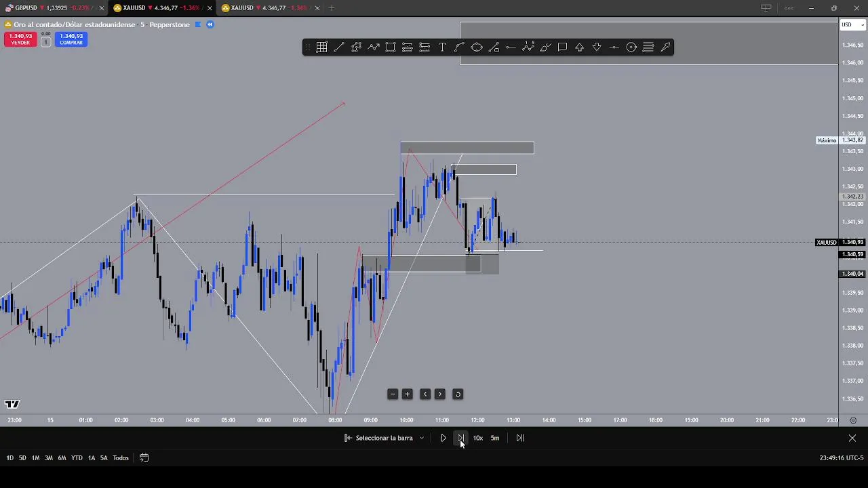
Task: Click the blue rewind replay icon
Action: [210, 24]
